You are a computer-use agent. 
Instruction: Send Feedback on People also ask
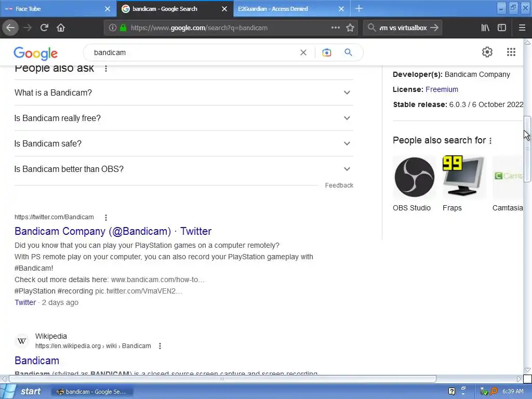coord(339,185)
